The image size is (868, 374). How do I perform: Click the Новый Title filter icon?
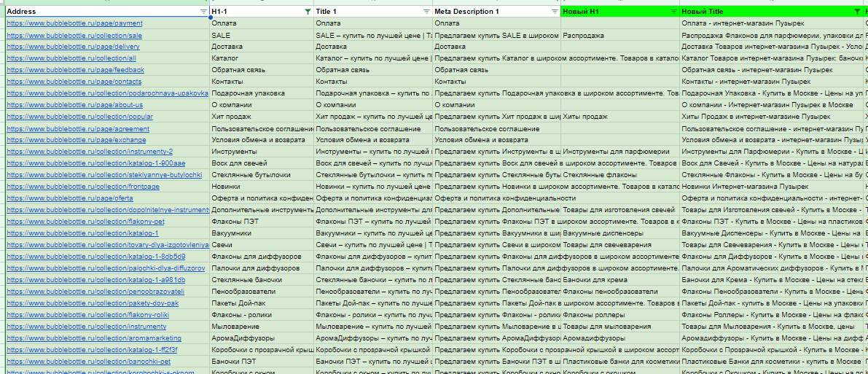[857, 12]
